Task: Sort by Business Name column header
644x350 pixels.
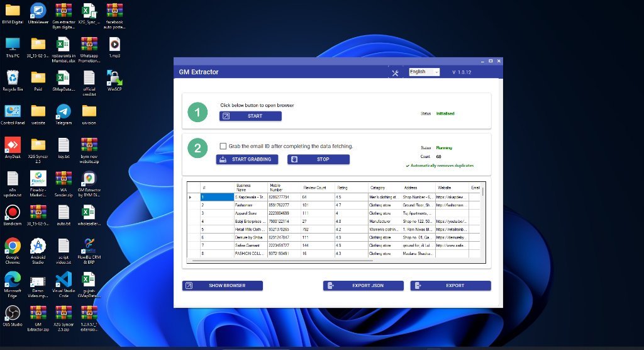Action: pos(250,188)
